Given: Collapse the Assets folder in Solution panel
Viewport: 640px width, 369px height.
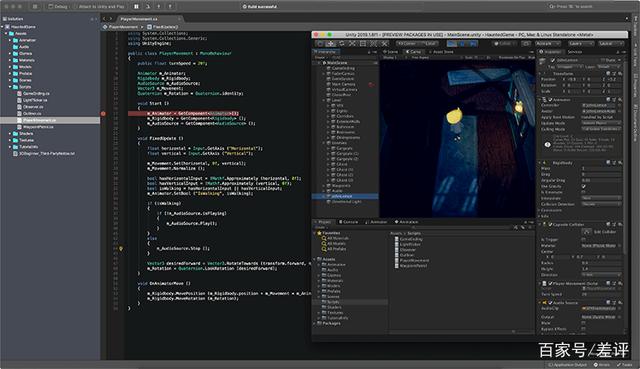Looking at the screenshot, I should (x=6, y=33).
